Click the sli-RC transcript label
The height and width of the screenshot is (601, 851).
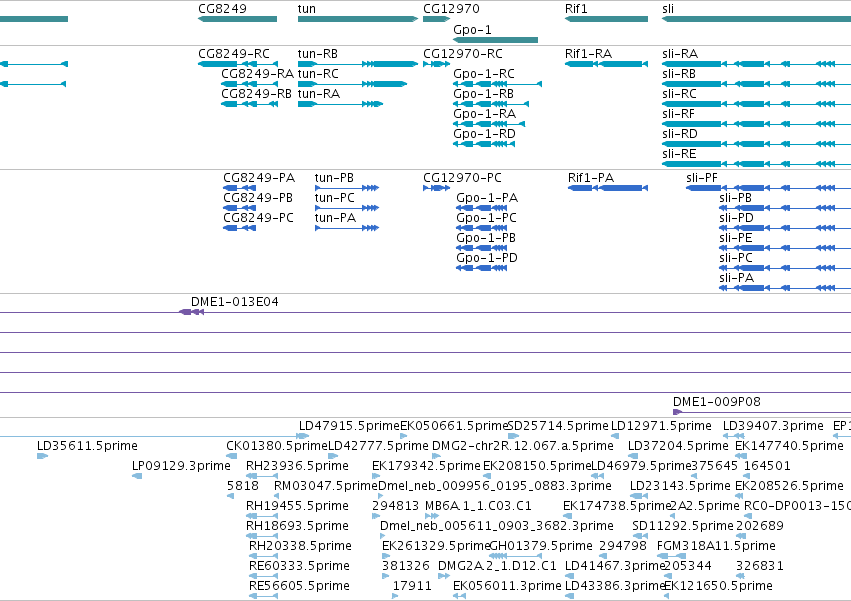pos(679,94)
